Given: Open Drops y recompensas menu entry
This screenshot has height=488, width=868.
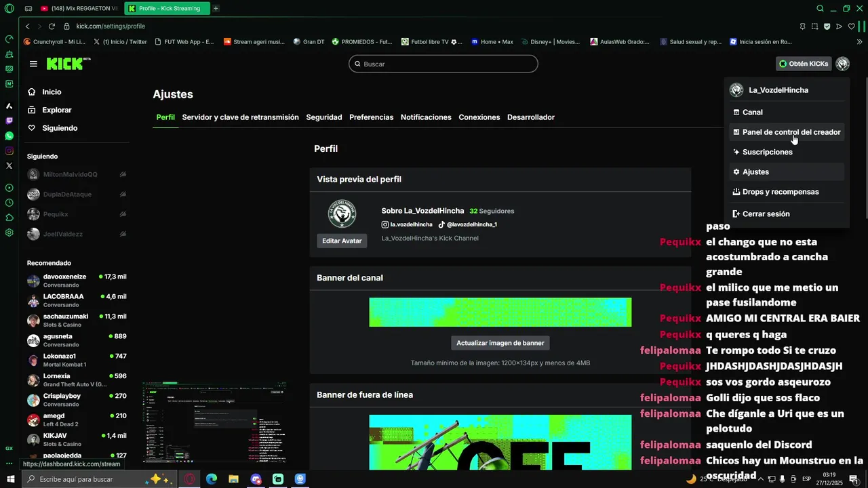Looking at the screenshot, I should [x=787, y=192].
